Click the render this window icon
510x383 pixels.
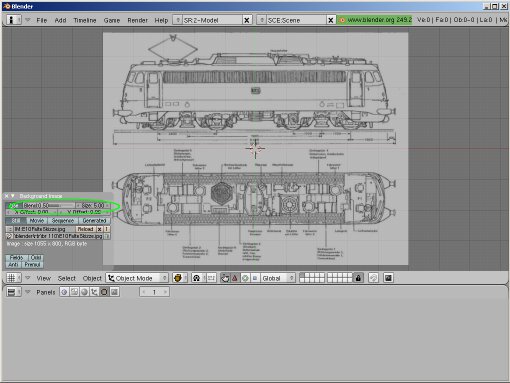[x=388, y=278]
